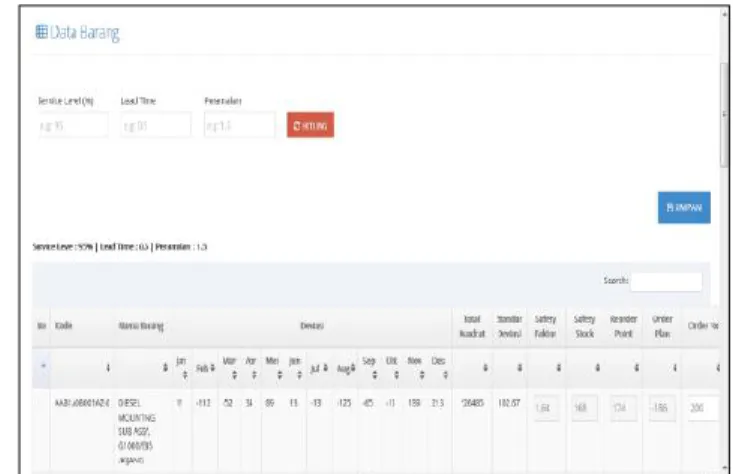
Task: Click the Standar Deviasi value 102.67
Action: pyautogui.click(x=510, y=403)
